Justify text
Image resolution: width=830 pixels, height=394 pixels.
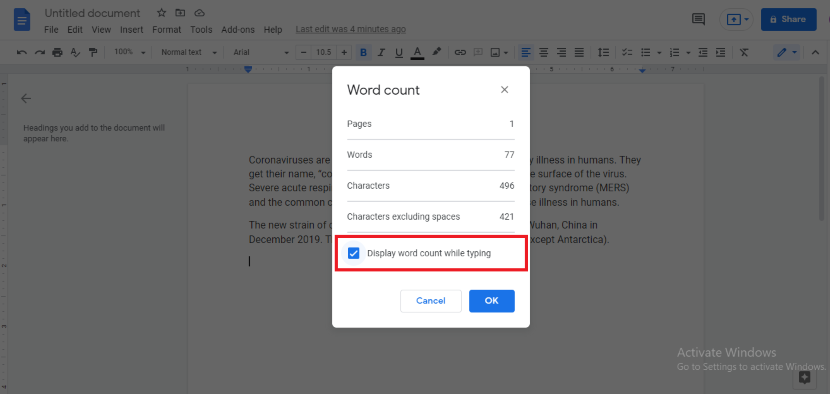(580, 52)
